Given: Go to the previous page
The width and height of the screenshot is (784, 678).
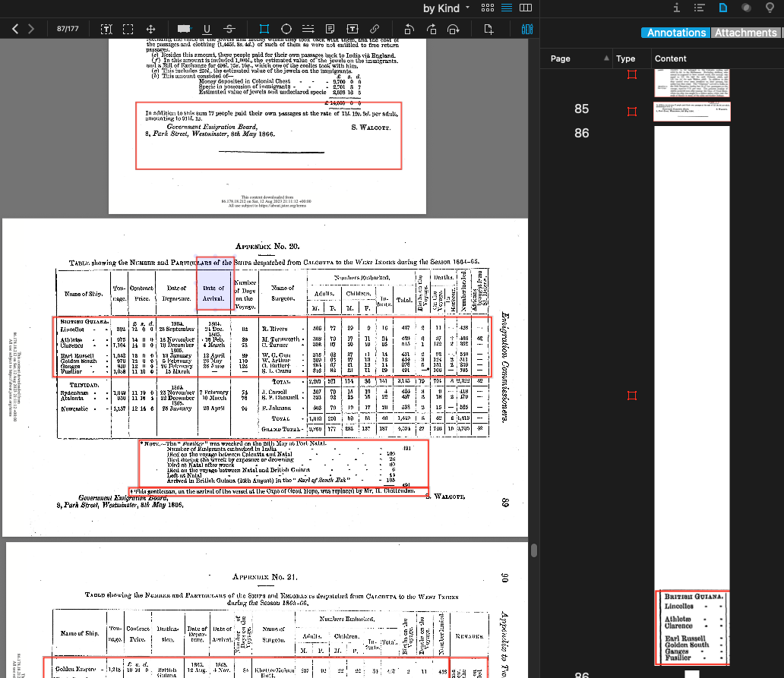Looking at the screenshot, I should (15, 30).
